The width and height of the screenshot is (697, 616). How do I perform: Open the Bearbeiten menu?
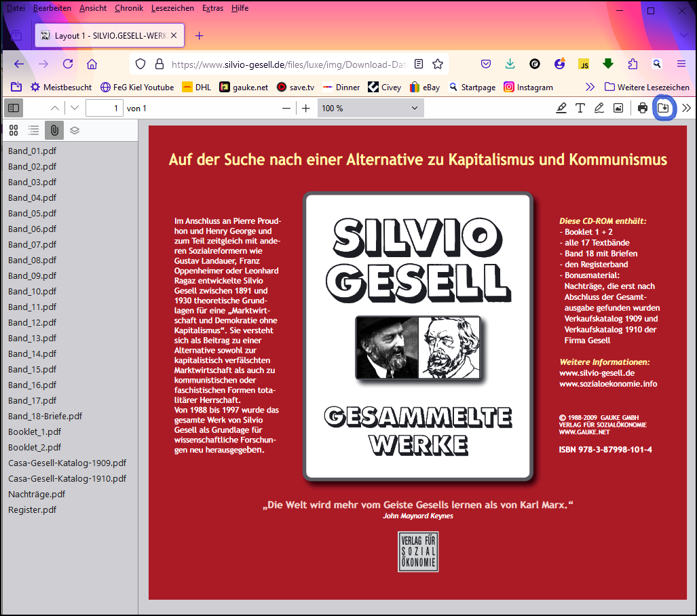52,8
